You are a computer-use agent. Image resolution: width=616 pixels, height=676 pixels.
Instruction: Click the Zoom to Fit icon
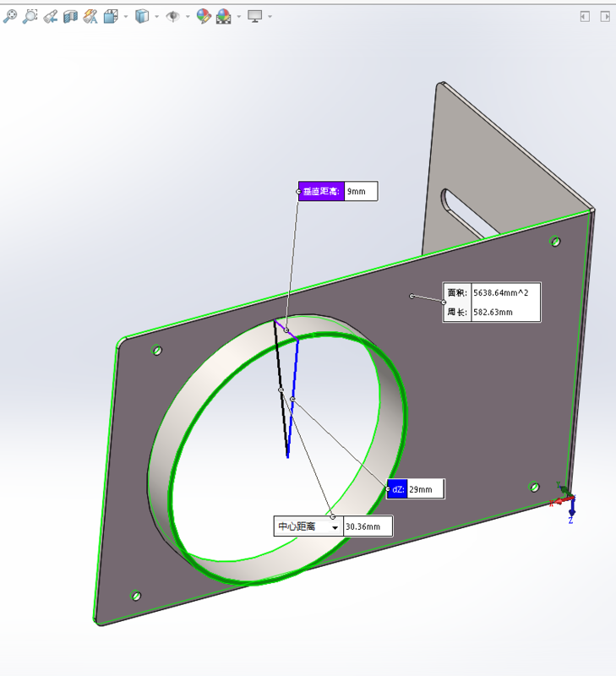pos(10,16)
